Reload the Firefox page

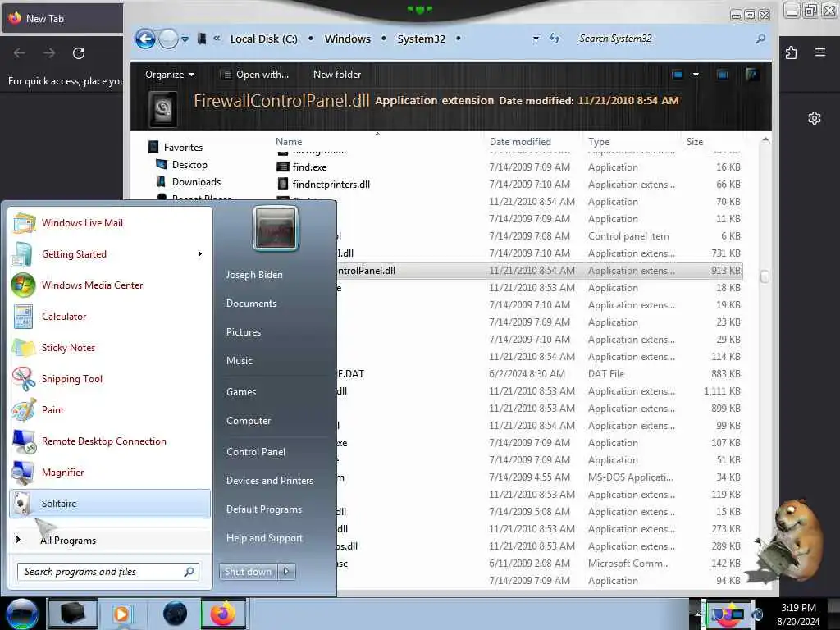click(x=79, y=53)
